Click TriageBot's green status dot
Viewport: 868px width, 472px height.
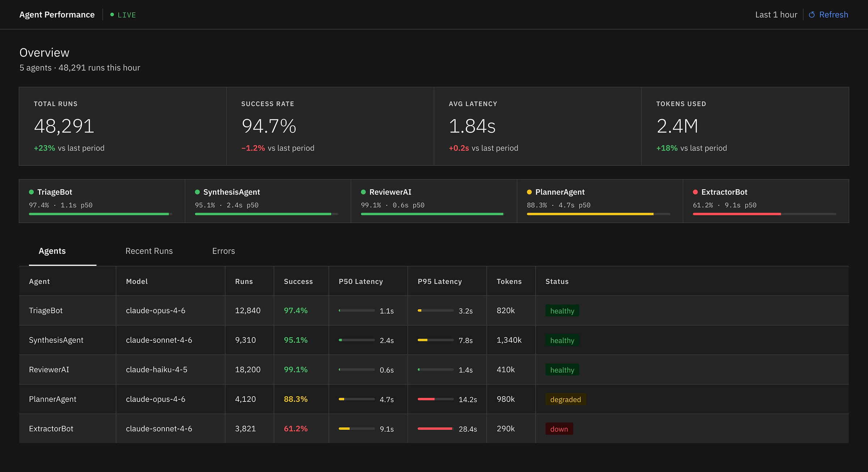tap(31, 192)
